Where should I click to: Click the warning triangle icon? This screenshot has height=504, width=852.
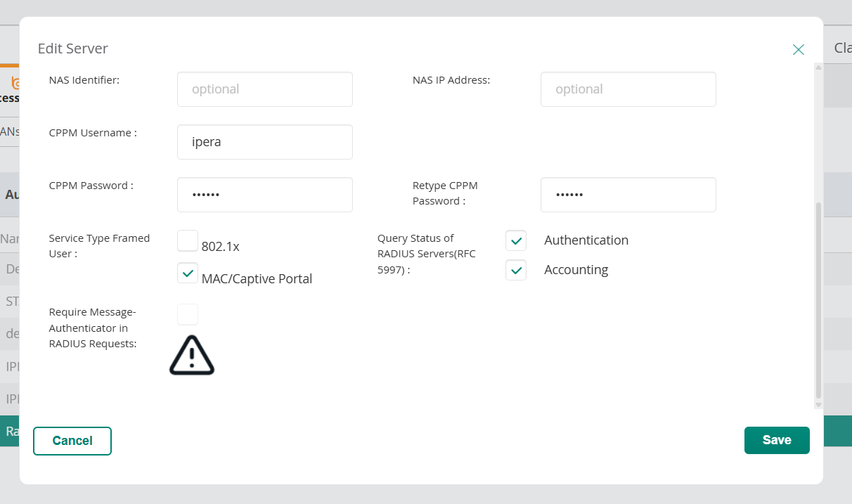click(192, 355)
